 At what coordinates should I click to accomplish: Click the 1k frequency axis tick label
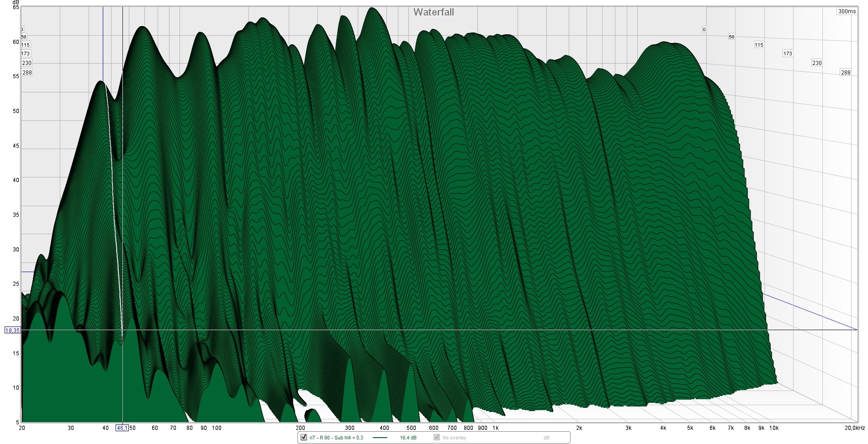pos(496,428)
